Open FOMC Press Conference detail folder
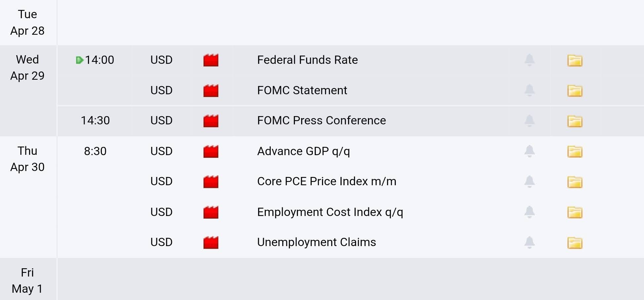The height and width of the screenshot is (300, 644). coord(575,121)
